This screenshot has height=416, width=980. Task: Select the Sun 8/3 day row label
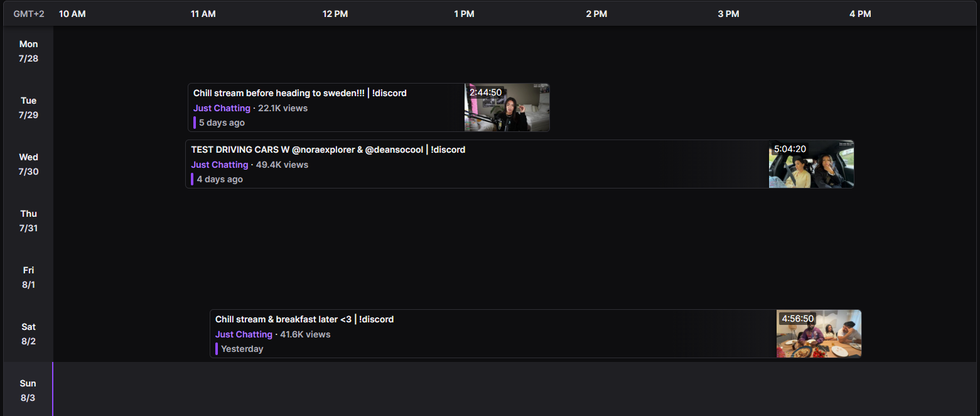28,390
